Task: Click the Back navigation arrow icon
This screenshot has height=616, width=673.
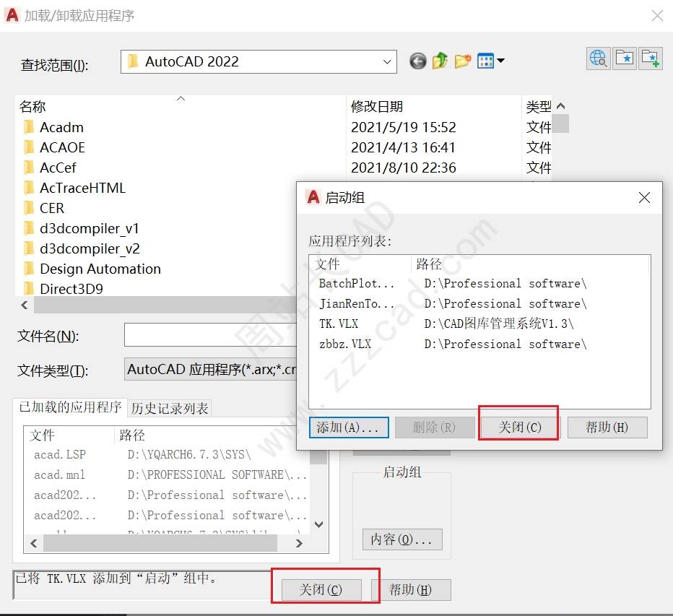Action: point(417,61)
